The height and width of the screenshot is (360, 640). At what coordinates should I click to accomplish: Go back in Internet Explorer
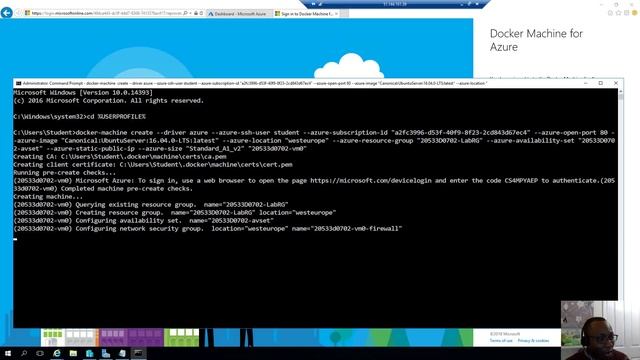[6, 13]
